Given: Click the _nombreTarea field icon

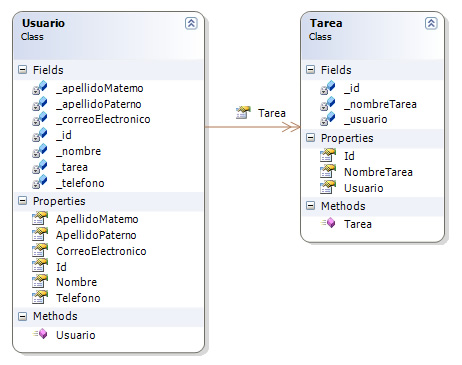Looking at the screenshot, I should pyautogui.click(x=328, y=104).
